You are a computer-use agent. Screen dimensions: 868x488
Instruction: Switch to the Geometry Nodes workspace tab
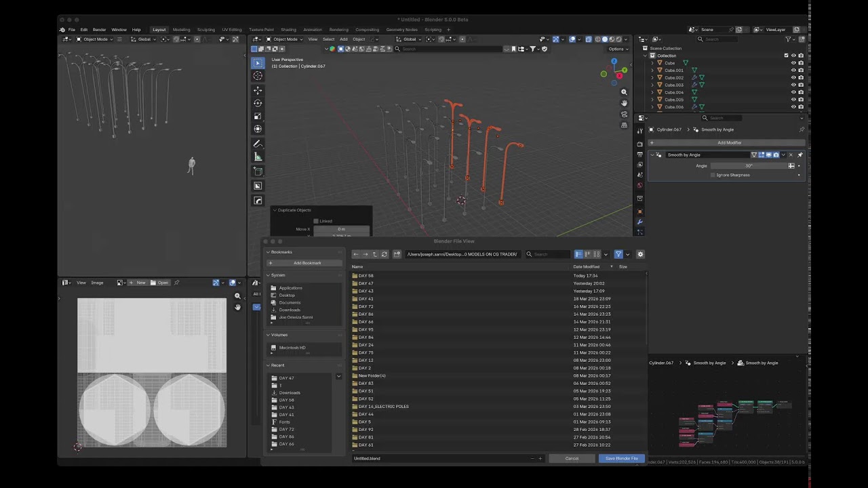(x=401, y=30)
